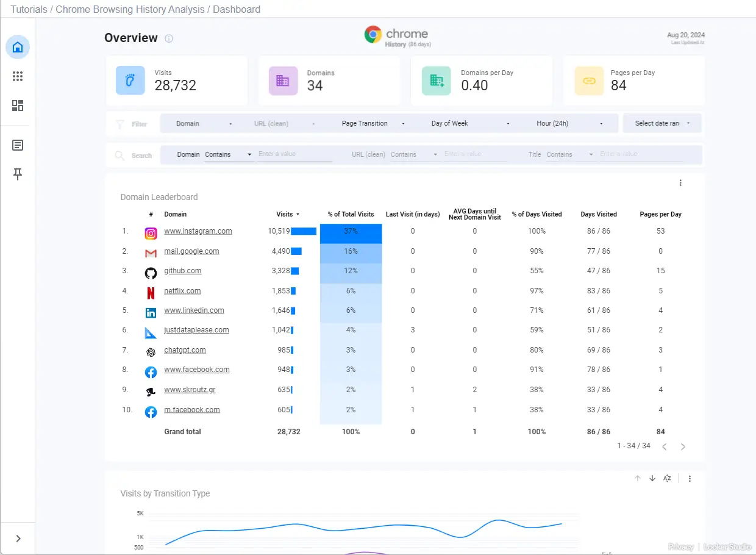Go to the previous page of the leaderboard
The height and width of the screenshot is (555, 756).
(x=665, y=446)
